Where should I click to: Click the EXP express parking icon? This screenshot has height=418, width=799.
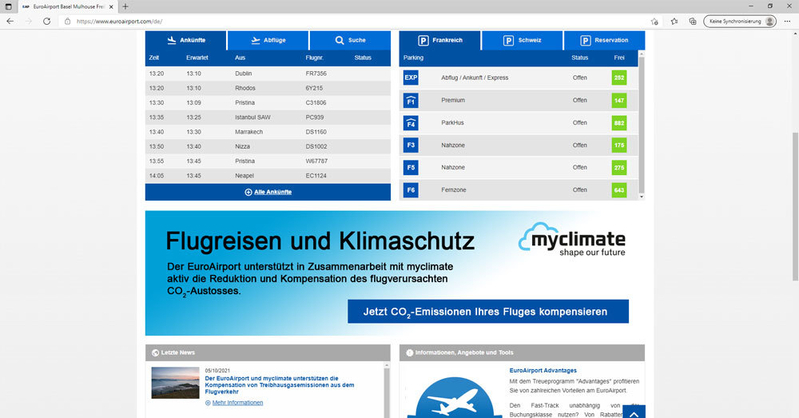pos(410,77)
